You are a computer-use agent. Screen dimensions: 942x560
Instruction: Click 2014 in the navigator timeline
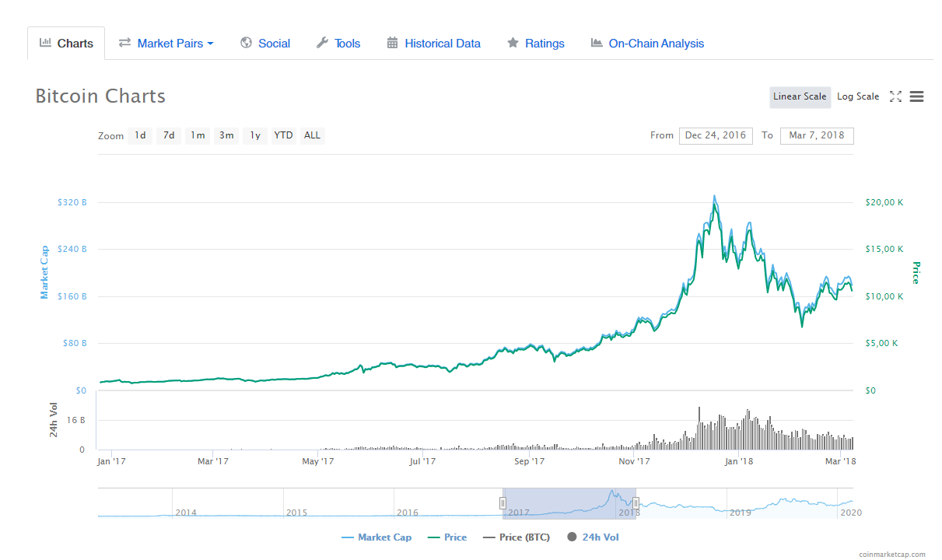186,513
